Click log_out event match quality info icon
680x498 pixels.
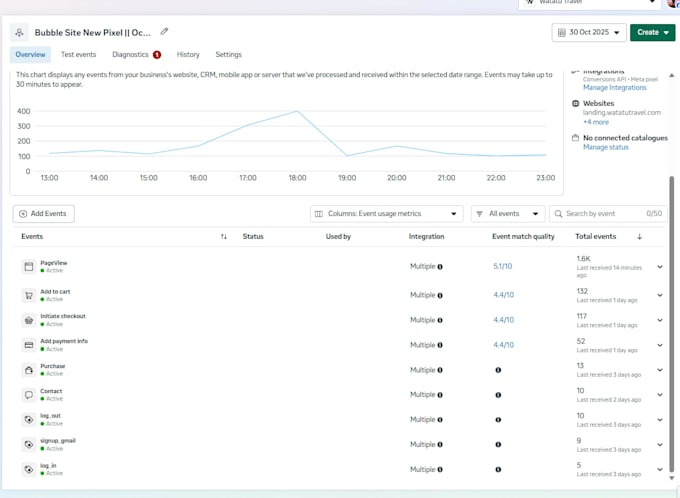[498, 419]
